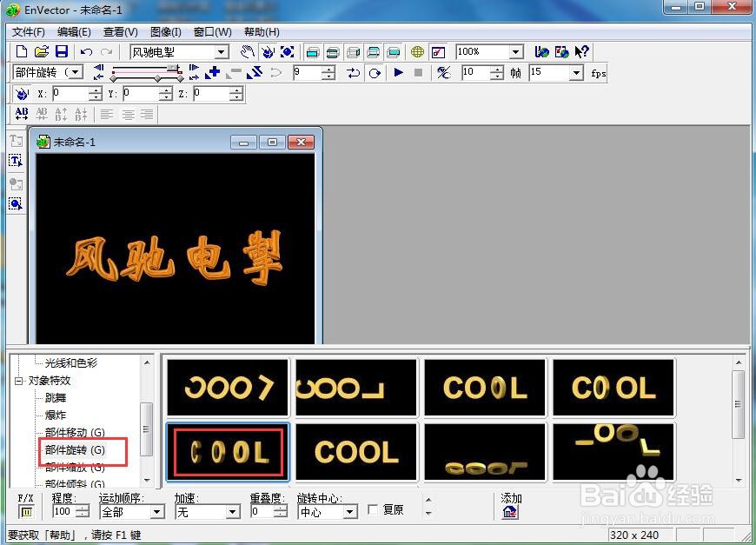
Task: Click the New document icon
Action: point(22,51)
